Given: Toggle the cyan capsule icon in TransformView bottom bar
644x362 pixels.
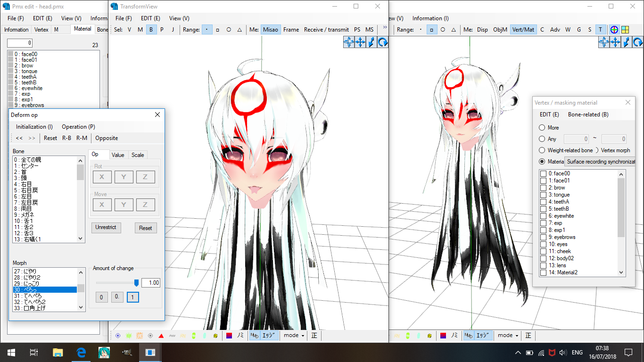Looking at the screenshot, I should (x=205, y=336).
